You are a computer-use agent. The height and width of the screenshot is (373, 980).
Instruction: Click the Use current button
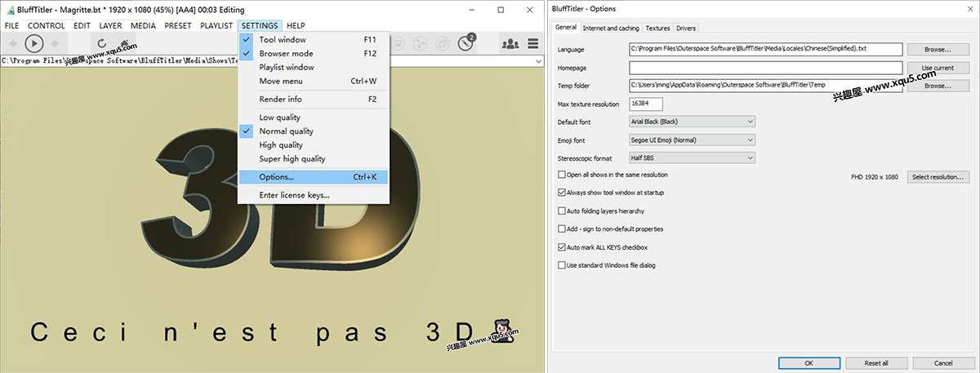[938, 67]
